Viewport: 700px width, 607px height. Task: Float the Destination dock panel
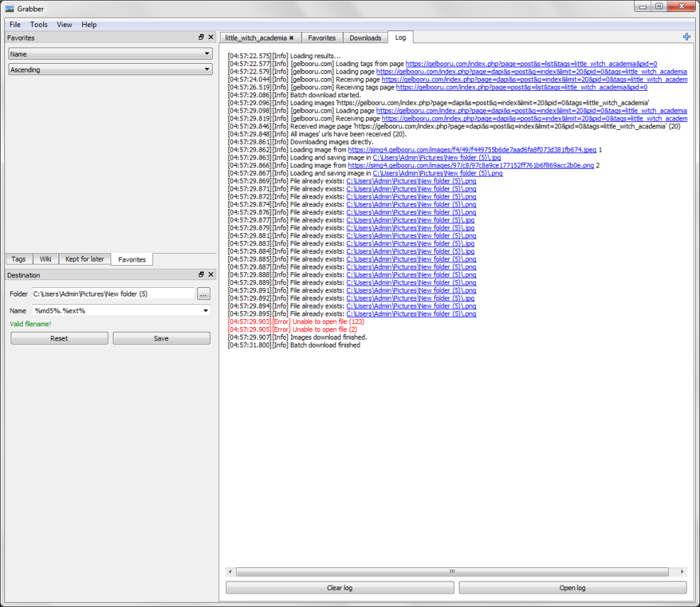201,275
